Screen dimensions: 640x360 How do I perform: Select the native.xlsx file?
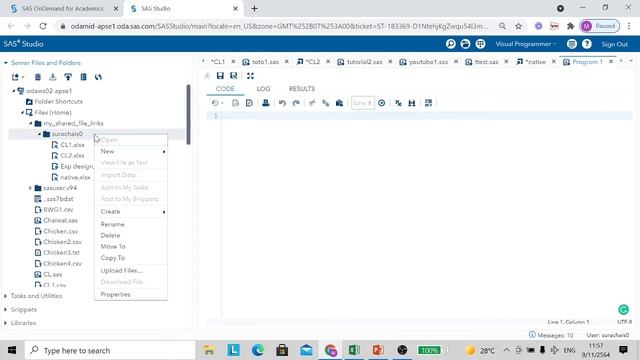[75, 178]
